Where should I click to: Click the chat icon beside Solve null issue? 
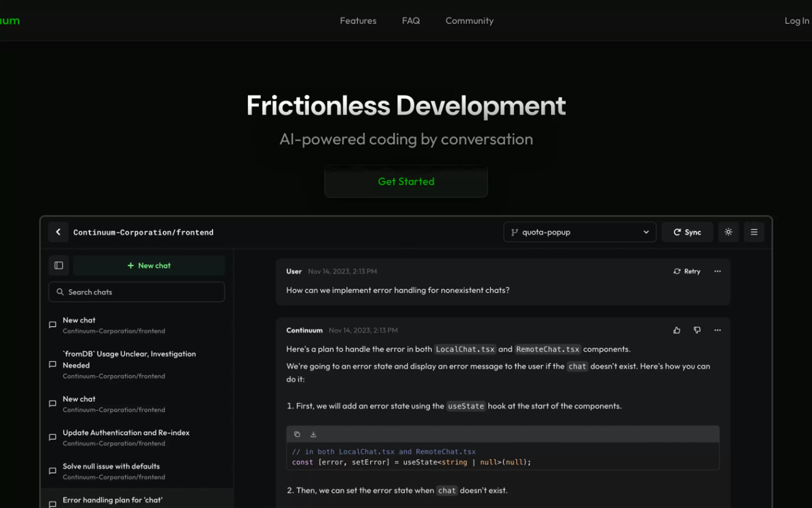click(x=52, y=471)
